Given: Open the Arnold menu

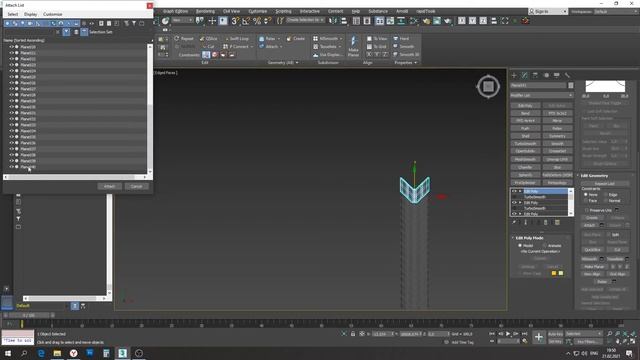Looking at the screenshot, I should [402, 11].
